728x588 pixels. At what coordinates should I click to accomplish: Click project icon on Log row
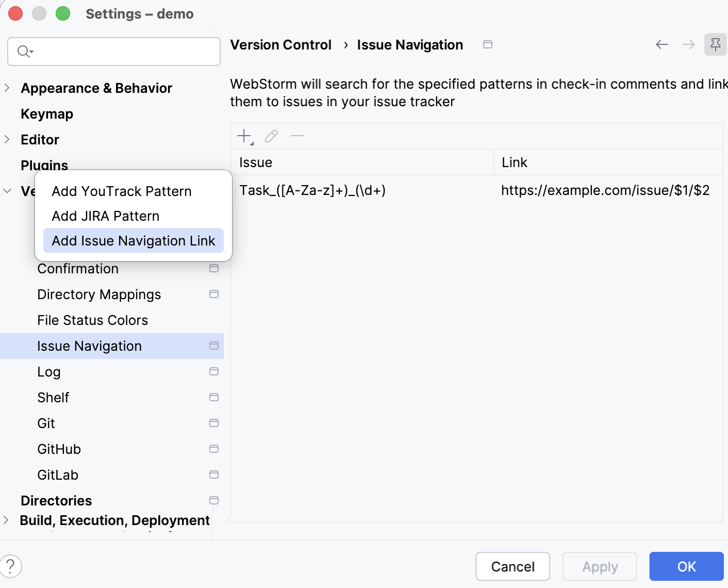214,371
